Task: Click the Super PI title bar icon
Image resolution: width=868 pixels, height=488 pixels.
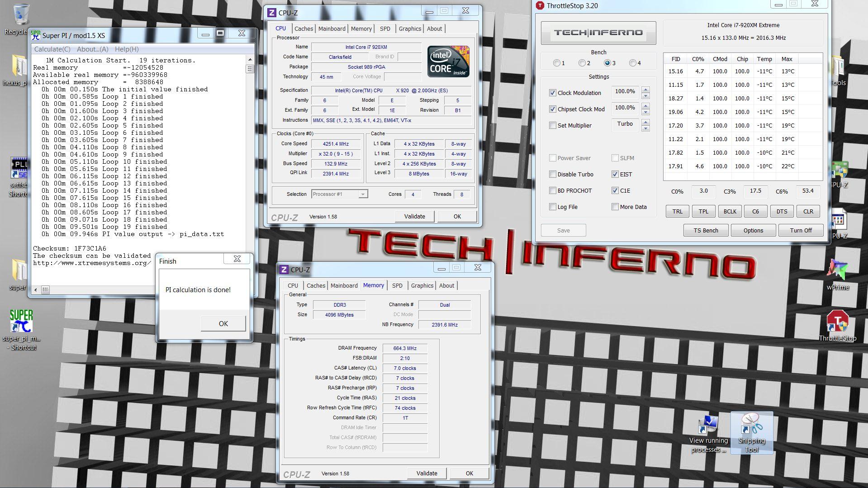Action: coord(36,35)
